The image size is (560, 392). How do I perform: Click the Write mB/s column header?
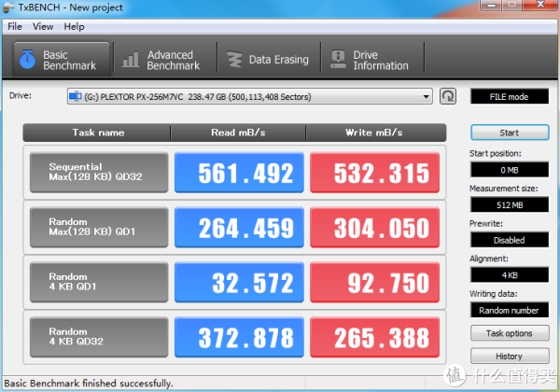376,133
